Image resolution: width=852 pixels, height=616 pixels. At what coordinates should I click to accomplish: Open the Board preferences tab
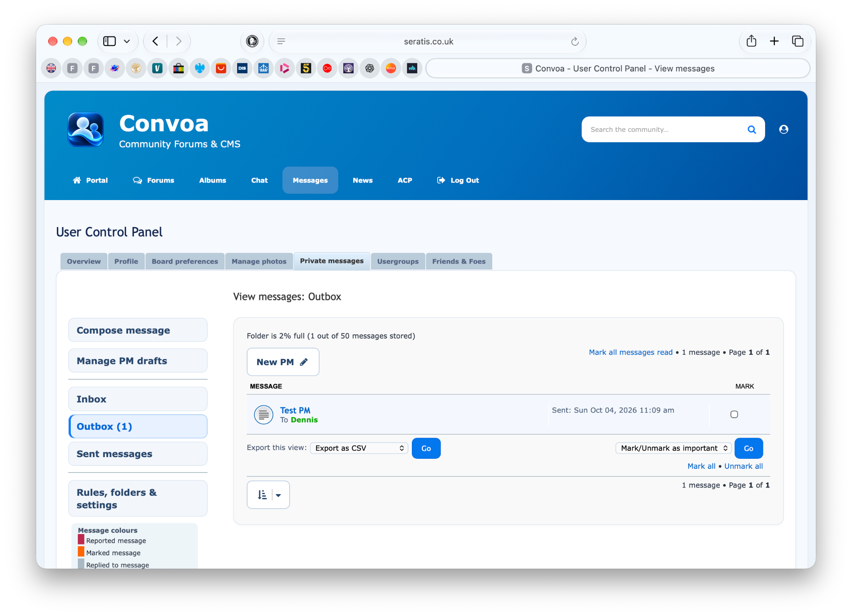click(185, 261)
